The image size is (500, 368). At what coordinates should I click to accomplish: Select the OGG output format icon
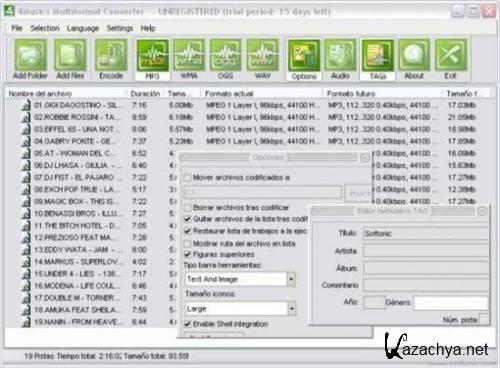[x=226, y=59]
